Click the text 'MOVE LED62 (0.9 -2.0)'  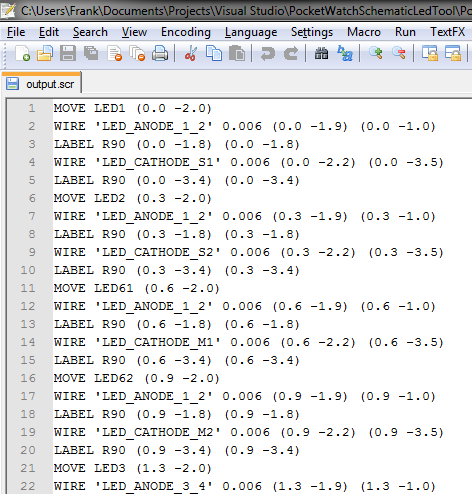tap(137, 378)
